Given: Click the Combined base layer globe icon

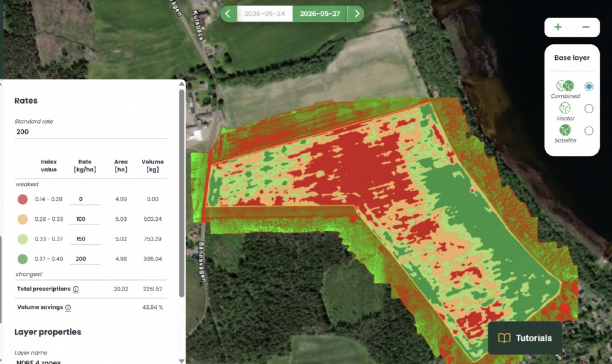Looking at the screenshot, I should click(x=565, y=86).
